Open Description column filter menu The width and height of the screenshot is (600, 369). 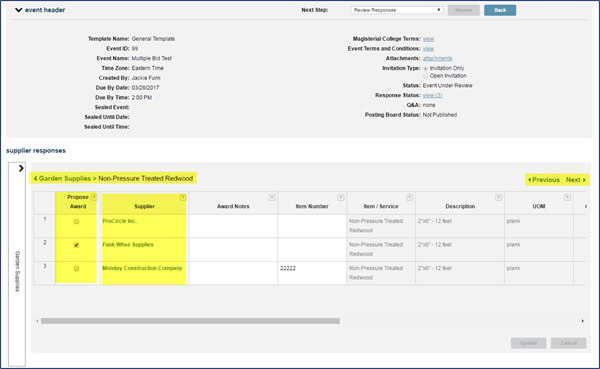[x=498, y=198]
